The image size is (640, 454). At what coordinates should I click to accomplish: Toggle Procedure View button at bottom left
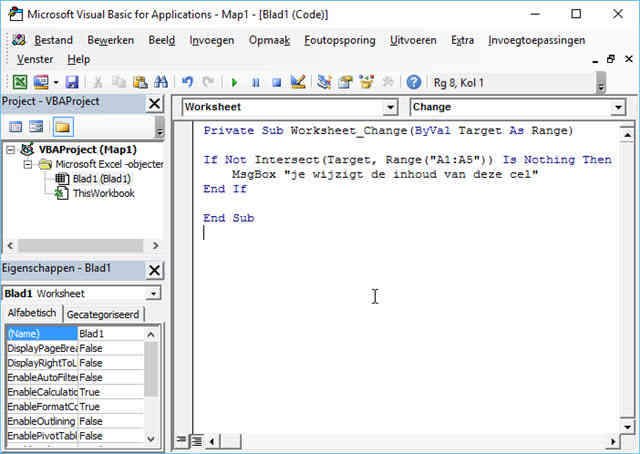point(180,441)
